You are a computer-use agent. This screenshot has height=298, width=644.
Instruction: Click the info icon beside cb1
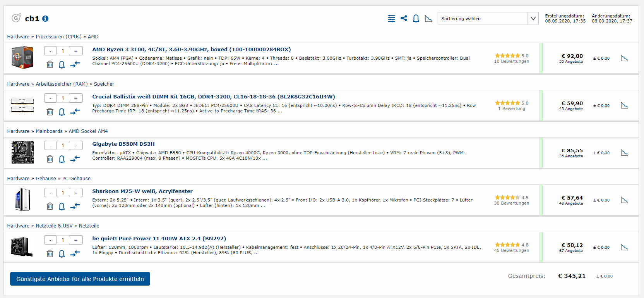(45, 19)
